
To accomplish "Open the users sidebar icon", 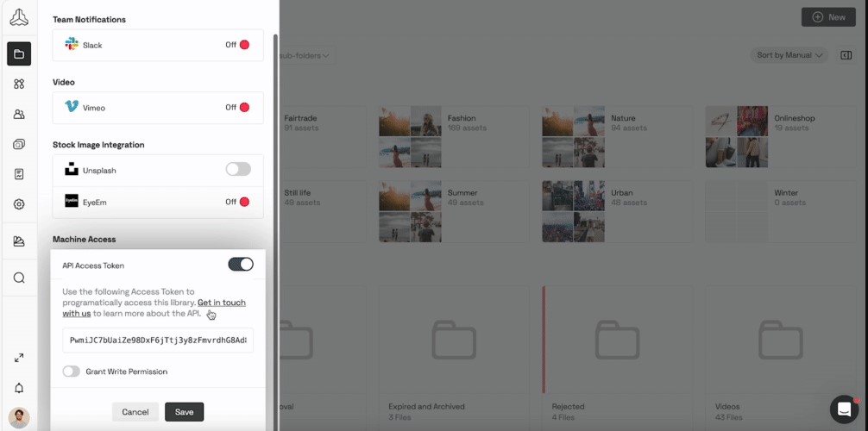I will [19, 115].
